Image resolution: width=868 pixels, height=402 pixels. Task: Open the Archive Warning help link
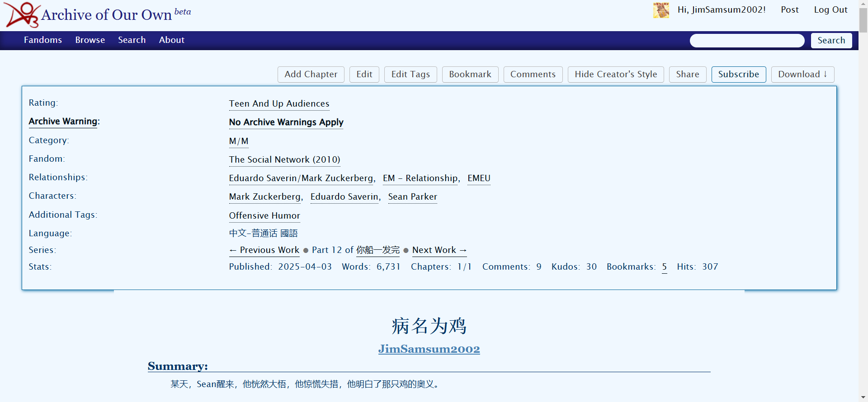point(63,122)
